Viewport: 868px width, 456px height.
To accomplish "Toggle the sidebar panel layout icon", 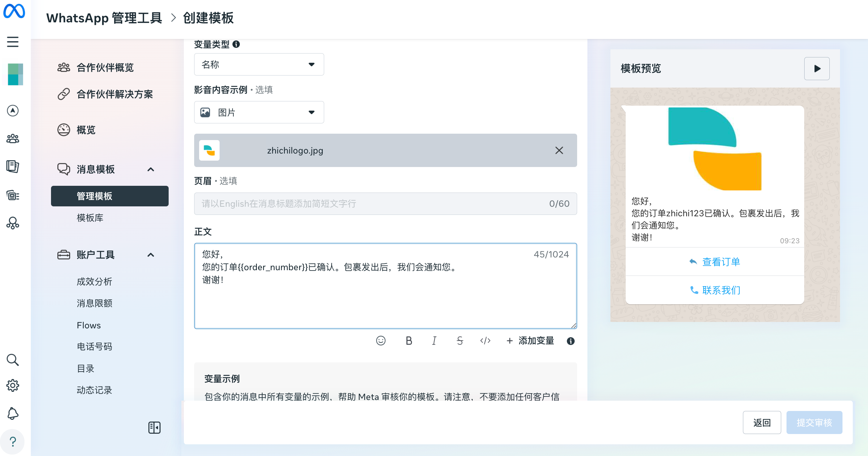I will (x=154, y=428).
